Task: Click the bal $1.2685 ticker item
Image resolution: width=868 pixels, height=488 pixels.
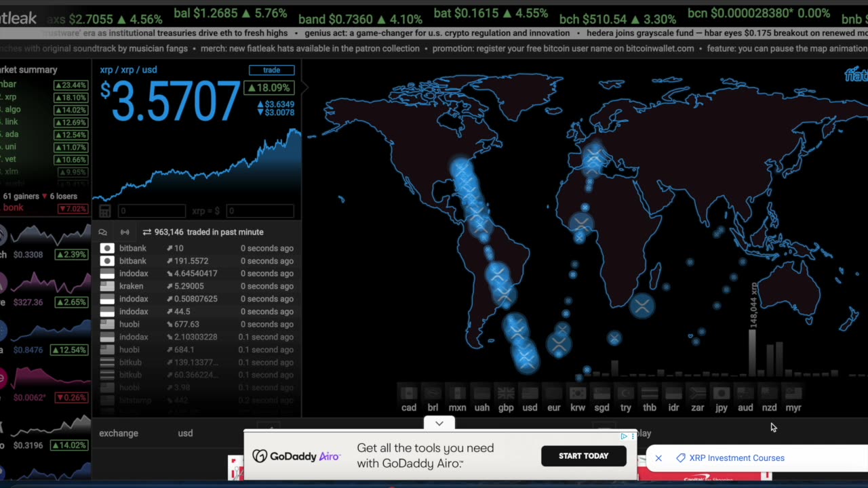Action: (x=231, y=14)
